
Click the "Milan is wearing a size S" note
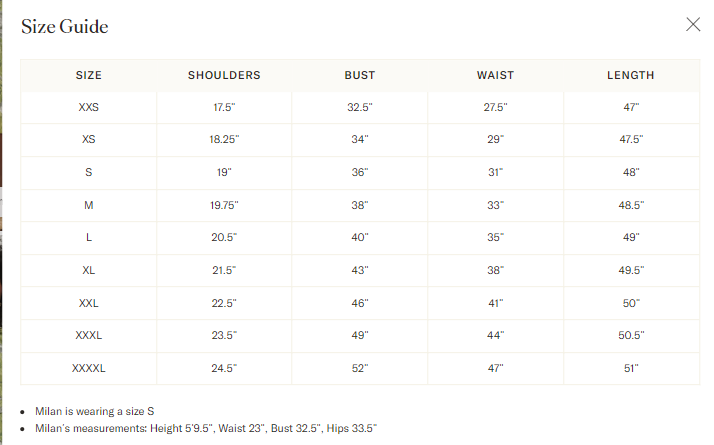97,412
